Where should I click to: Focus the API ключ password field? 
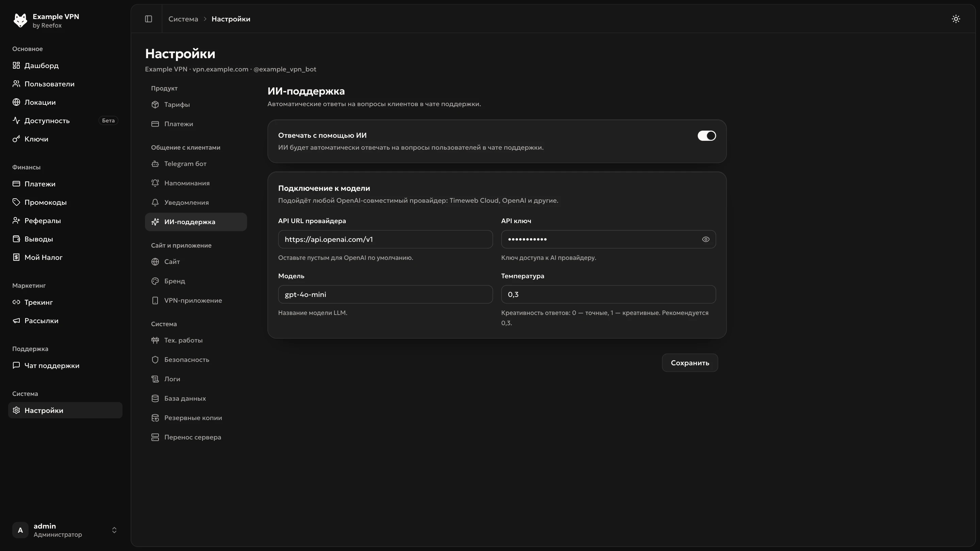pyautogui.click(x=608, y=239)
